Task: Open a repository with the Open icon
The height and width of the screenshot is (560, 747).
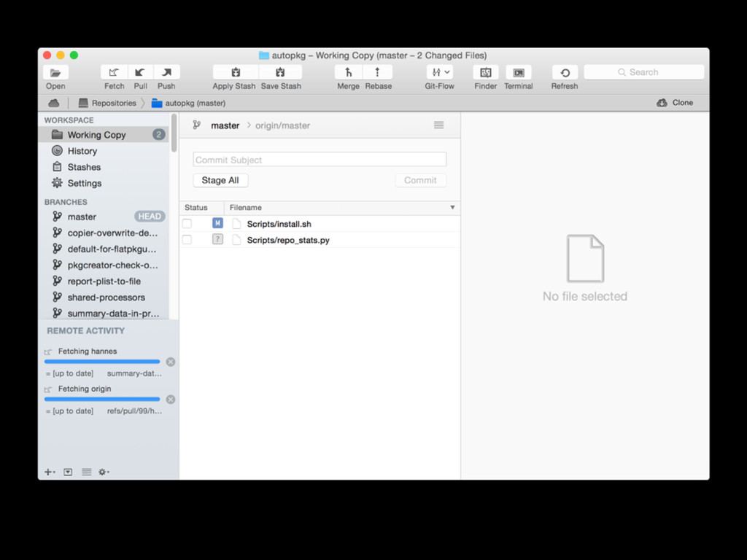Action: (x=55, y=72)
